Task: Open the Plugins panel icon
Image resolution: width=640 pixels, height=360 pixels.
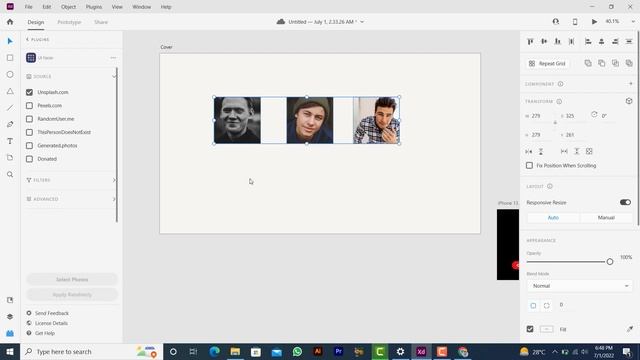Action: (x=10, y=333)
